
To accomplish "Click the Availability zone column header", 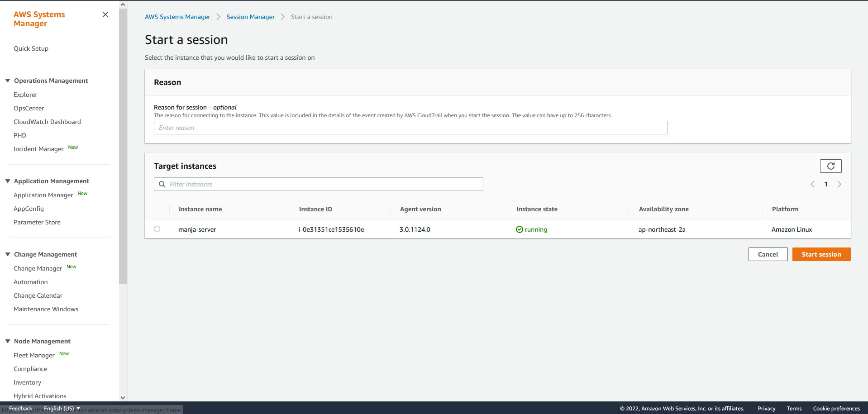I will [663, 209].
